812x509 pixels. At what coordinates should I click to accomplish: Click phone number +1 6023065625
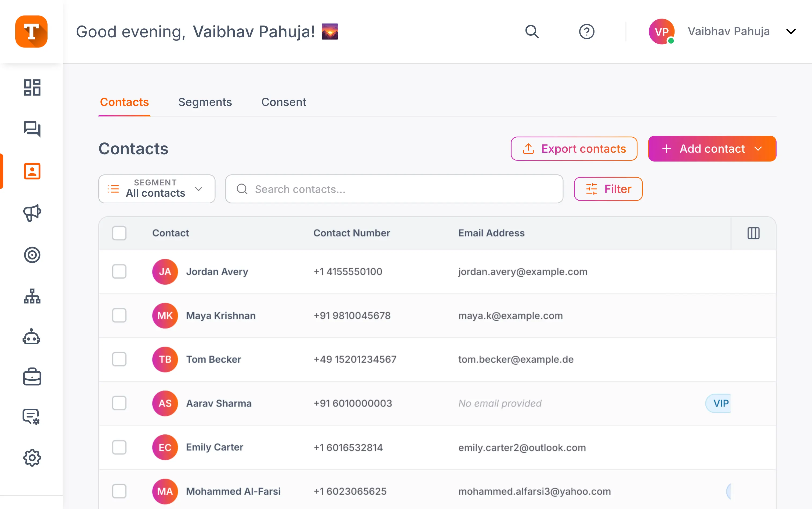point(350,491)
